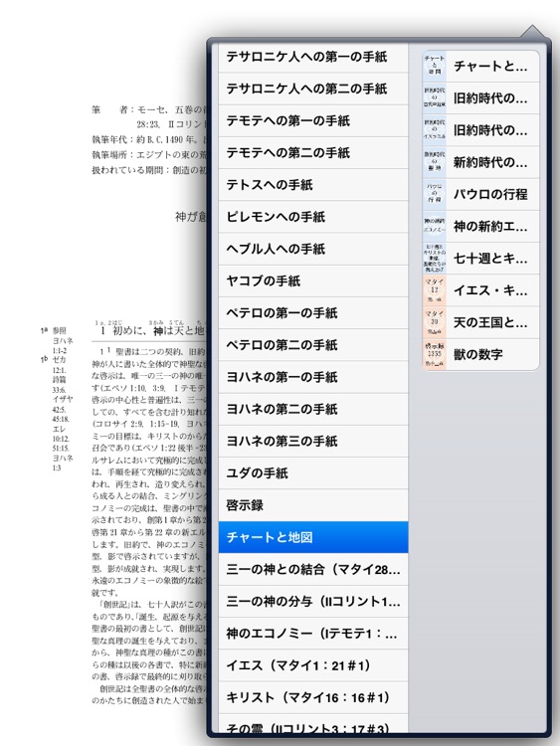Open 神のエコノミー（Iテモテ1：… entry
Viewport: 560px width, 746px height.
[x=313, y=634]
